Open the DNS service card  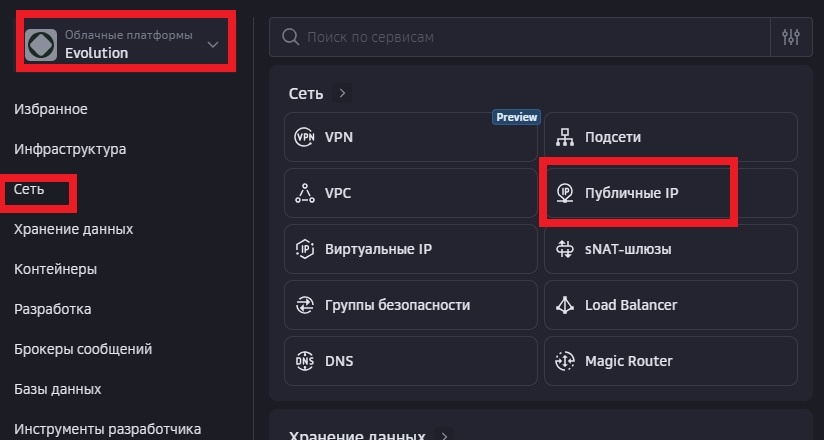[x=410, y=361]
